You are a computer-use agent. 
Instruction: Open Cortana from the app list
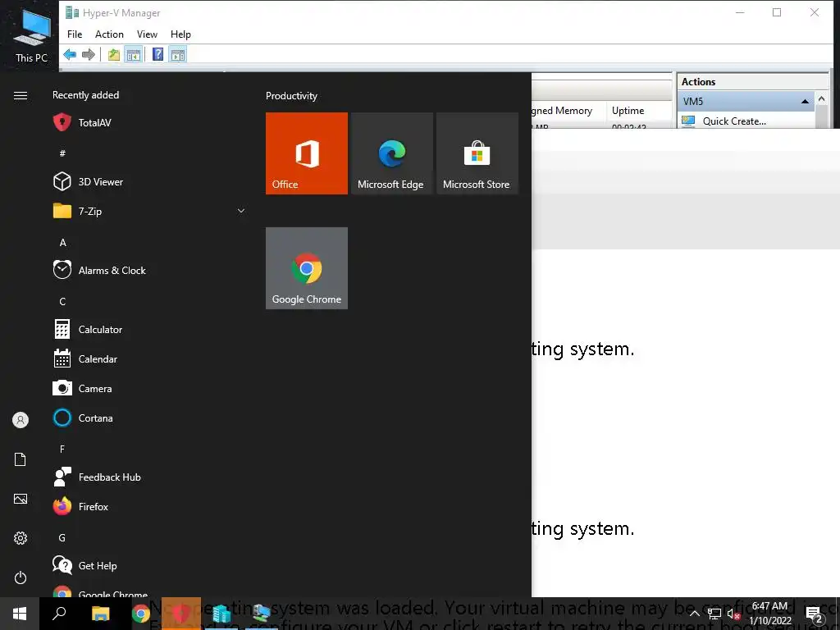84,418
